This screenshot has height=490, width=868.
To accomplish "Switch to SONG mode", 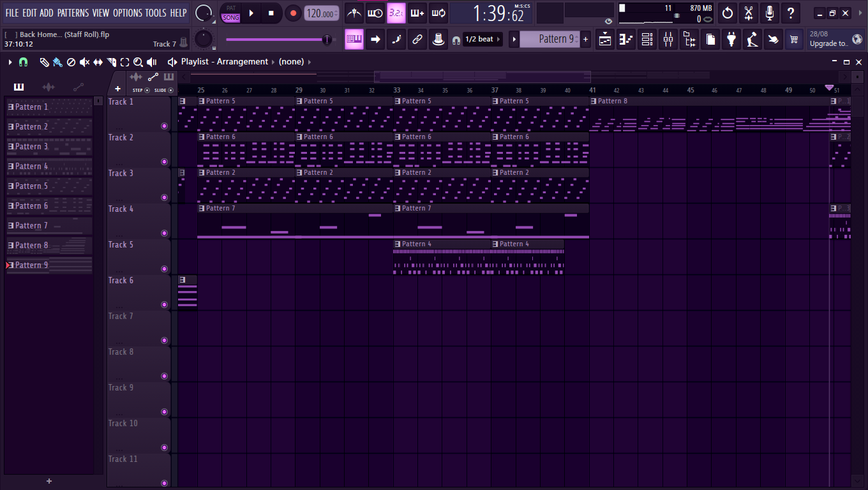I will (x=231, y=18).
